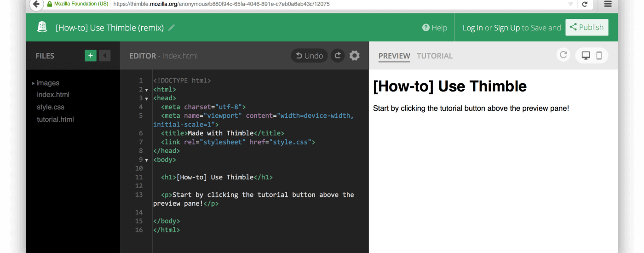Click line number 16 in gutter
Image resolution: width=644 pixels, height=253 pixels.
139,230
